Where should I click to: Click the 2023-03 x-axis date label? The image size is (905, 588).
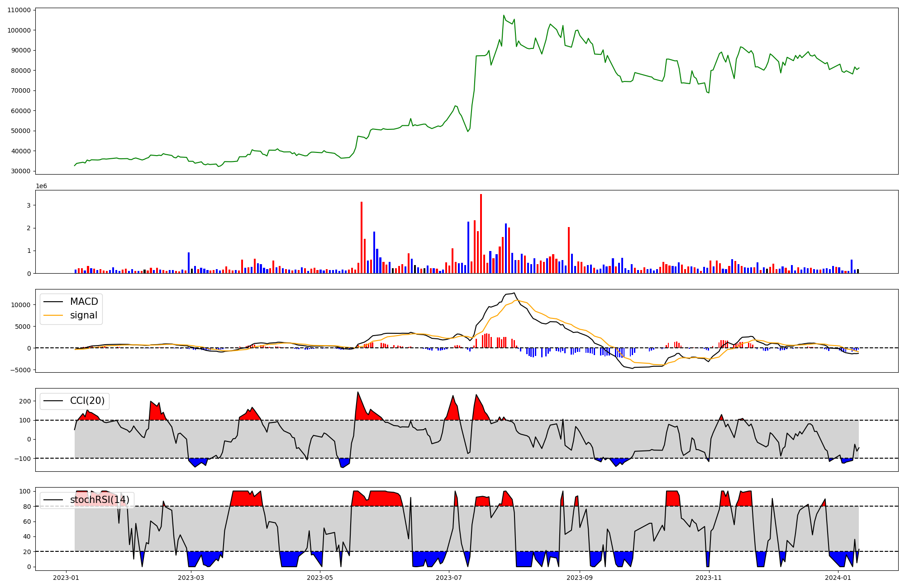191,578
